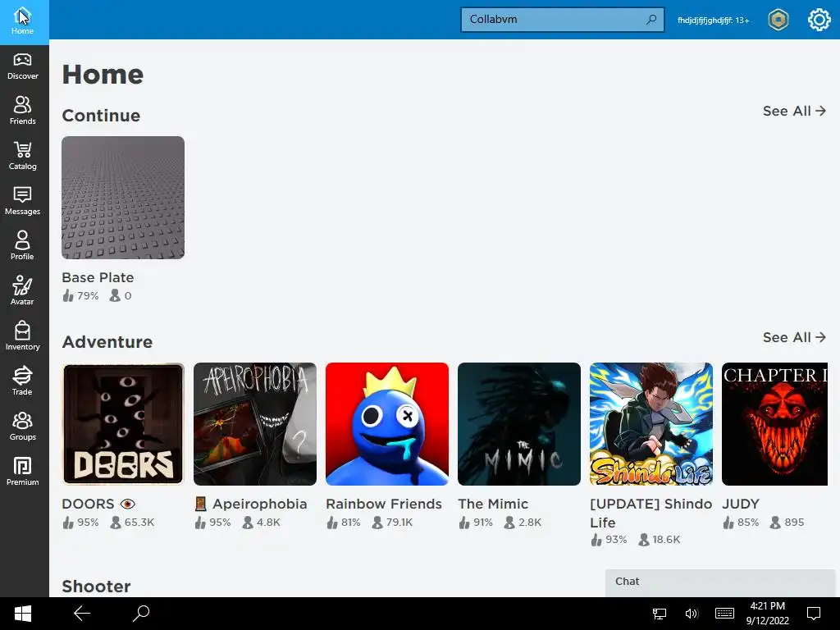Screen dimensions: 840x630
Task: Open the Rainbow Friends game thumbnail
Action: pos(387,424)
